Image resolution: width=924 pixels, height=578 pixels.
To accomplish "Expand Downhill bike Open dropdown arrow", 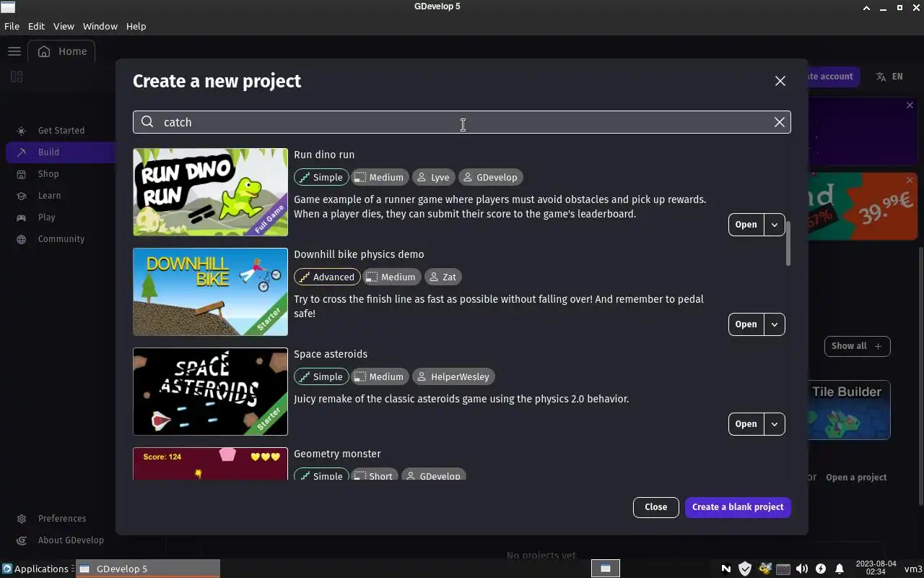I will pyautogui.click(x=775, y=324).
